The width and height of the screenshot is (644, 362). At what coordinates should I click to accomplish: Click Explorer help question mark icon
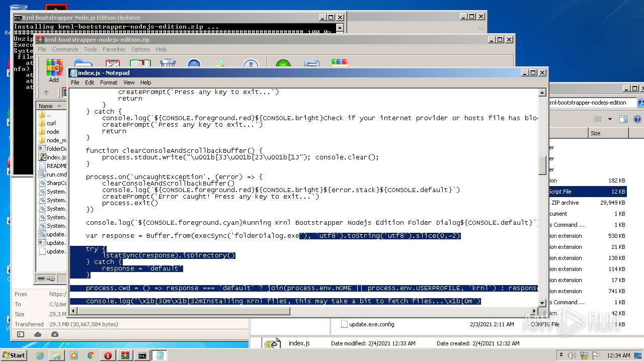click(x=637, y=119)
